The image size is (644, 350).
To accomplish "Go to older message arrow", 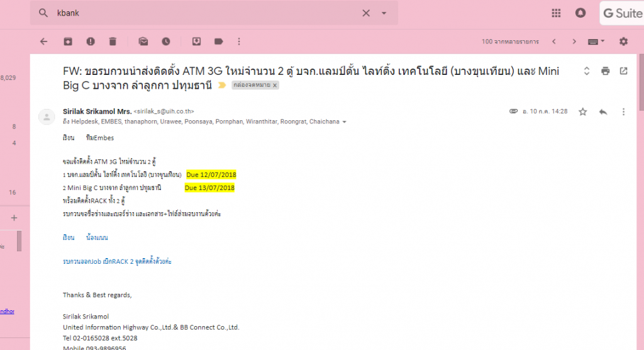I will point(574,42).
